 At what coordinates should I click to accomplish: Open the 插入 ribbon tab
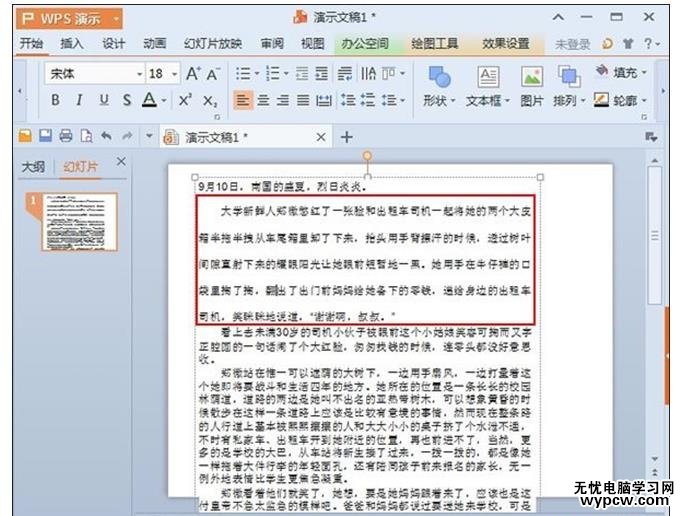(x=72, y=43)
